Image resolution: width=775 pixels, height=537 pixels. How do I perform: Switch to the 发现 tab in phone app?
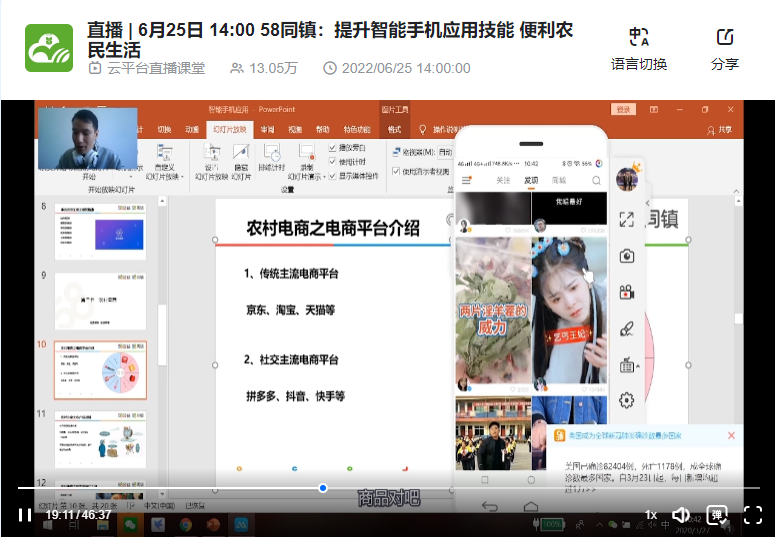(531, 180)
